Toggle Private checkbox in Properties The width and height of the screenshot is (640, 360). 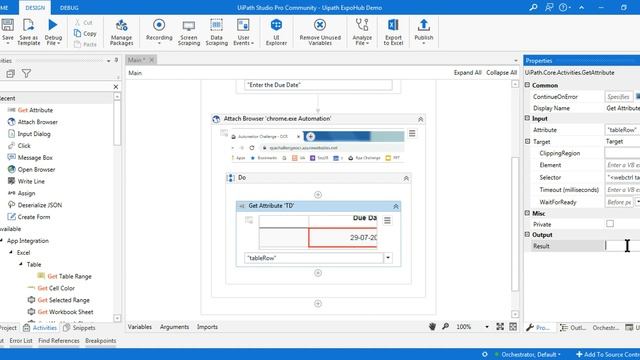610,224
